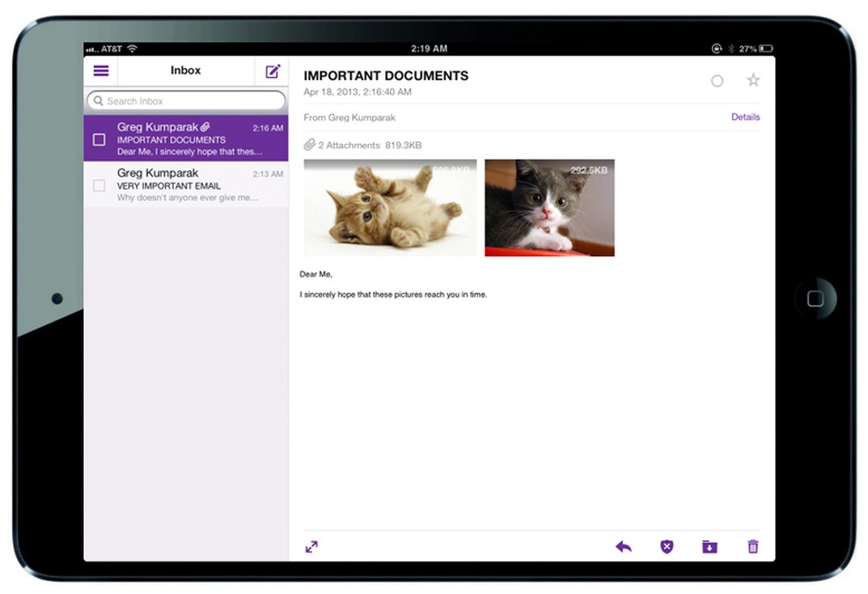868x594 pixels.
Task: Select the checkbox for VERY IMPORTANT EMAIL
Action: click(99, 185)
